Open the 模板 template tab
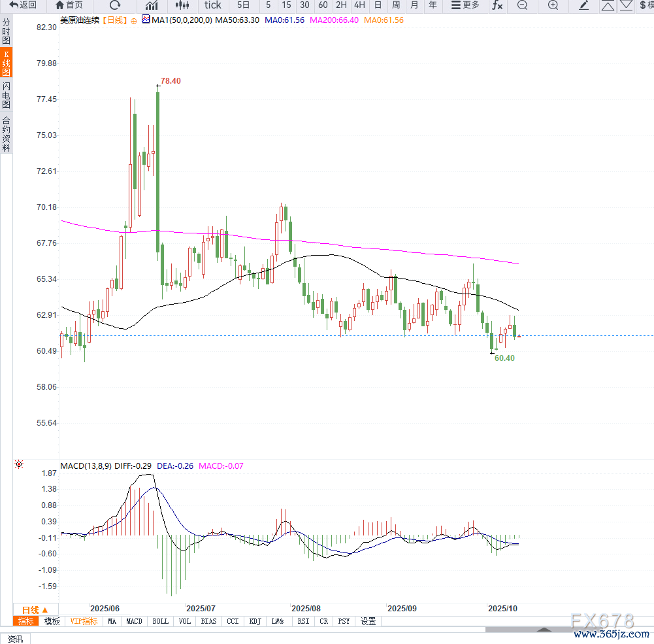This screenshot has width=654, height=644. (x=52, y=621)
